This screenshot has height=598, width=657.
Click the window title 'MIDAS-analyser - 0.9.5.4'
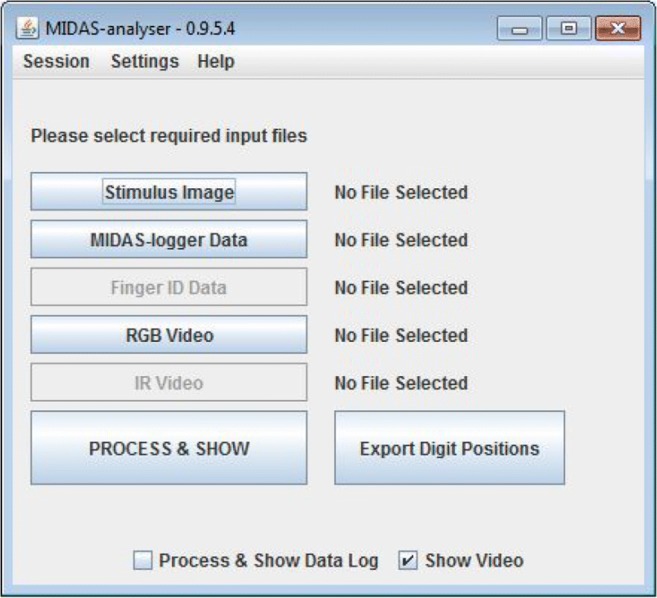140,28
